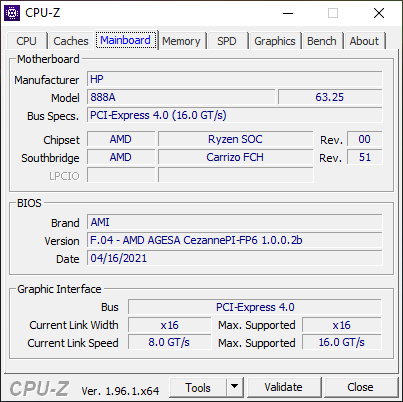
Task: Minimize the CPU-Z window
Action: [288, 13]
